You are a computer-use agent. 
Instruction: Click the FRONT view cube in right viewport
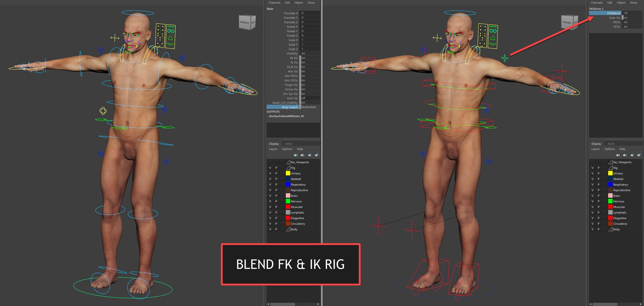(569, 23)
